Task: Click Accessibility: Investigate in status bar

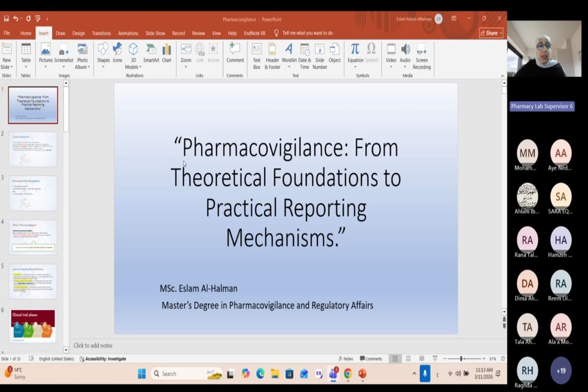Action: [103, 359]
